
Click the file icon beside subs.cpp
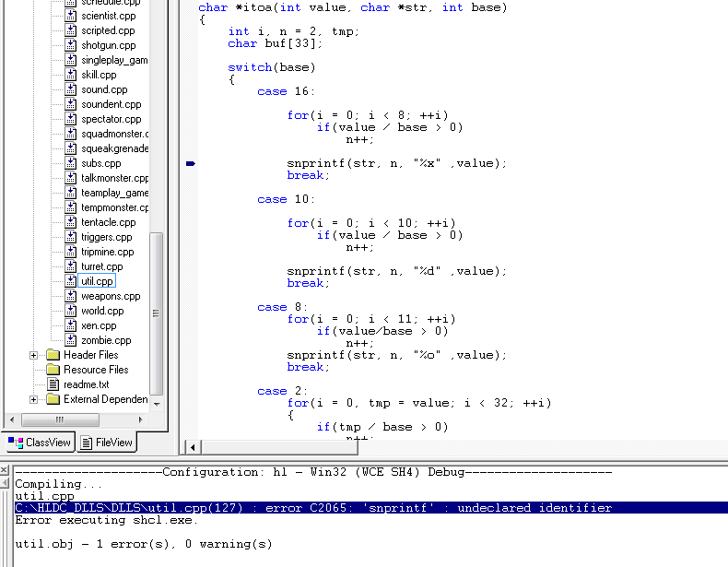71,163
